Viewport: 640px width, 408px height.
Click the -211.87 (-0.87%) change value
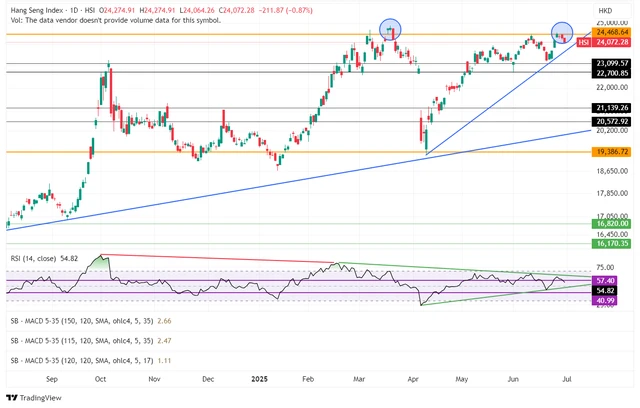(286, 10)
